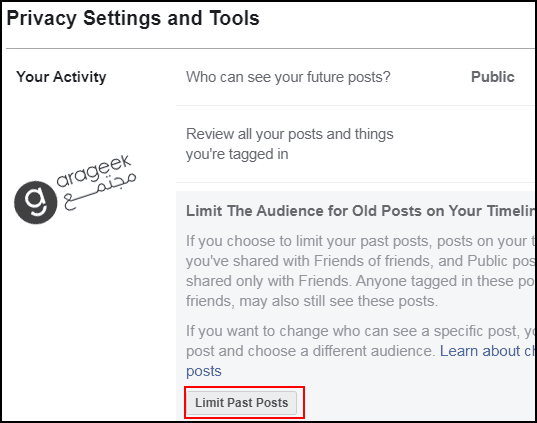Open 'Review all your posts and things' row
This screenshot has height=423, width=537.
(356, 144)
